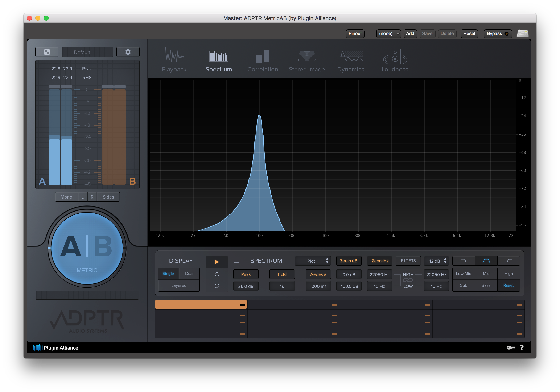Select the Bass filter band
The width and height of the screenshot is (560, 392).
point(486,285)
